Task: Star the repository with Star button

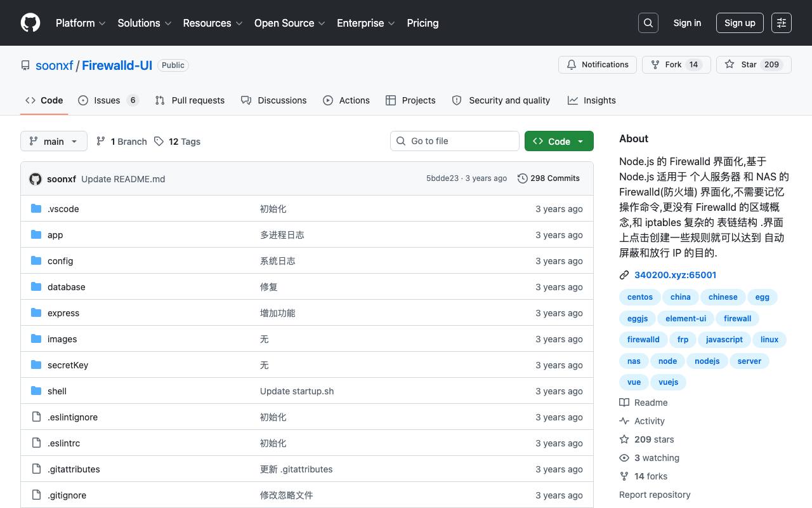Action: tap(754, 65)
